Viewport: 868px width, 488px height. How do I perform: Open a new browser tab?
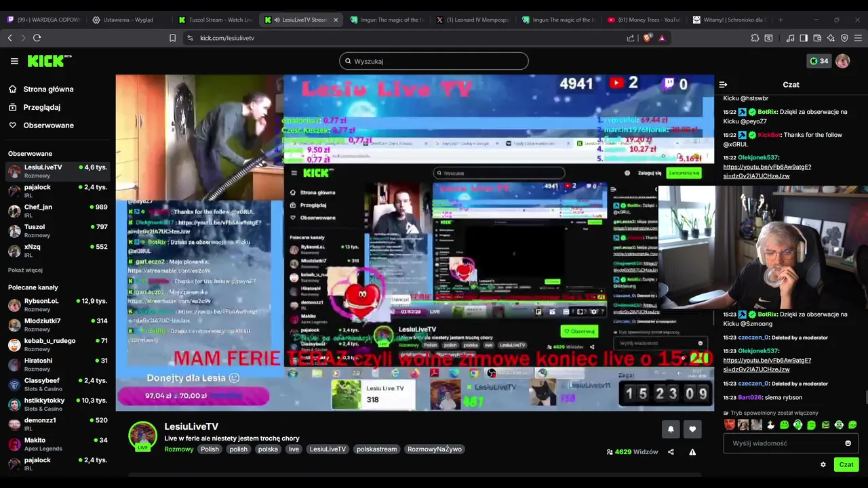(x=781, y=20)
